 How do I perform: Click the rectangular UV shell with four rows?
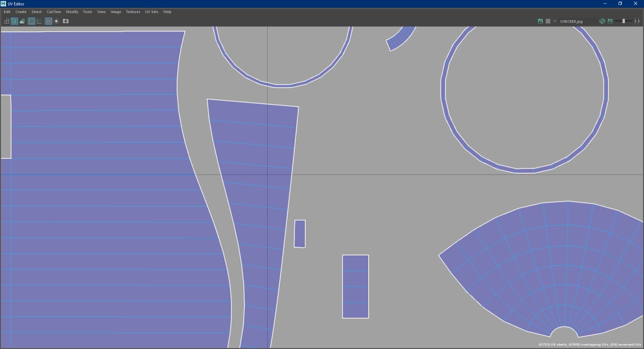click(356, 287)
